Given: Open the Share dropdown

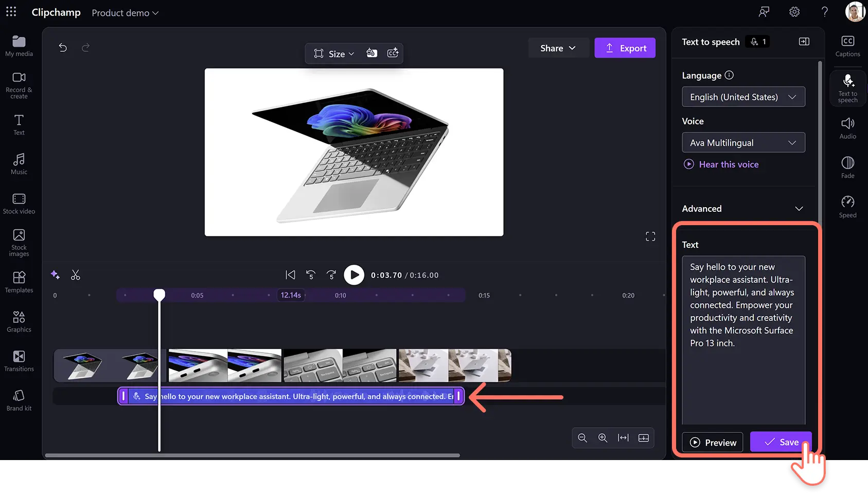Looking at the screenshot, I should [558, 48].
